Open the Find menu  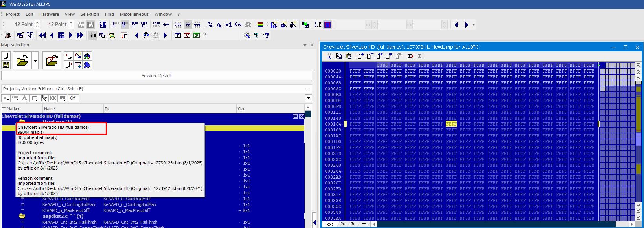(109, 14)
